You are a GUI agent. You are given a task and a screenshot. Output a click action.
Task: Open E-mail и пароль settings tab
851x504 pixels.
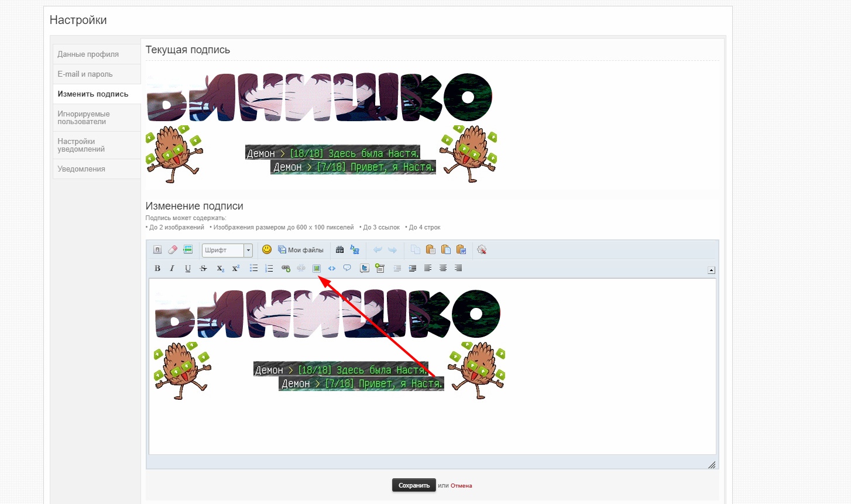(x=97, y=74)
